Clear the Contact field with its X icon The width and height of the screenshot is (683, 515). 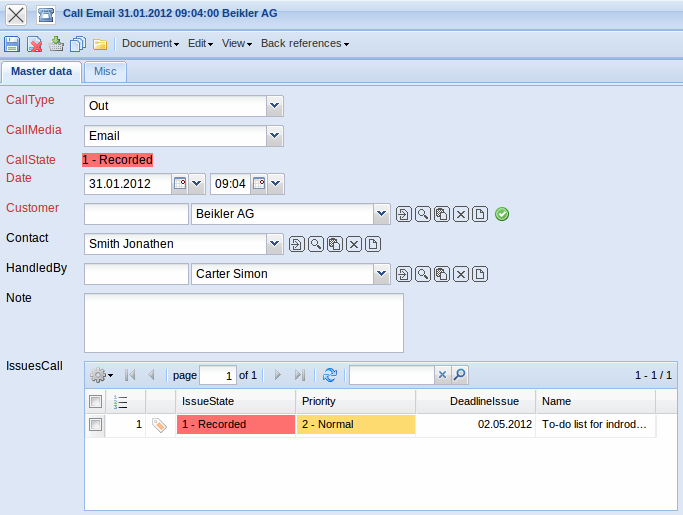354,244
